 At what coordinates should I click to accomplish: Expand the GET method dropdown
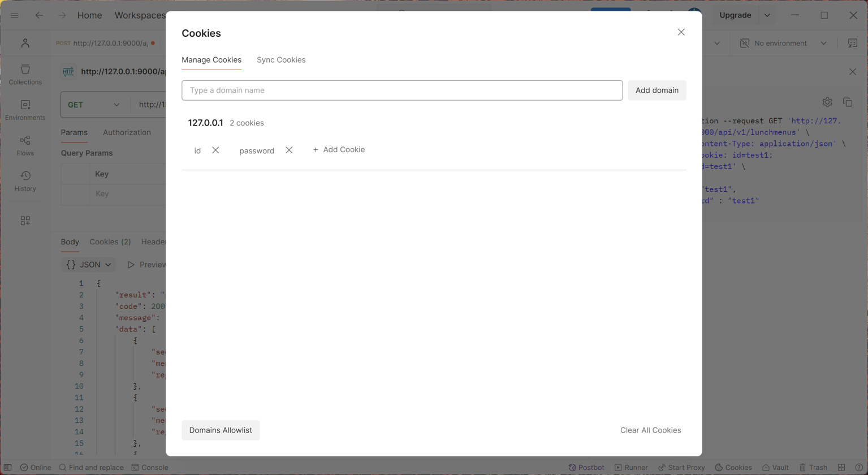(x=94, y=105)
